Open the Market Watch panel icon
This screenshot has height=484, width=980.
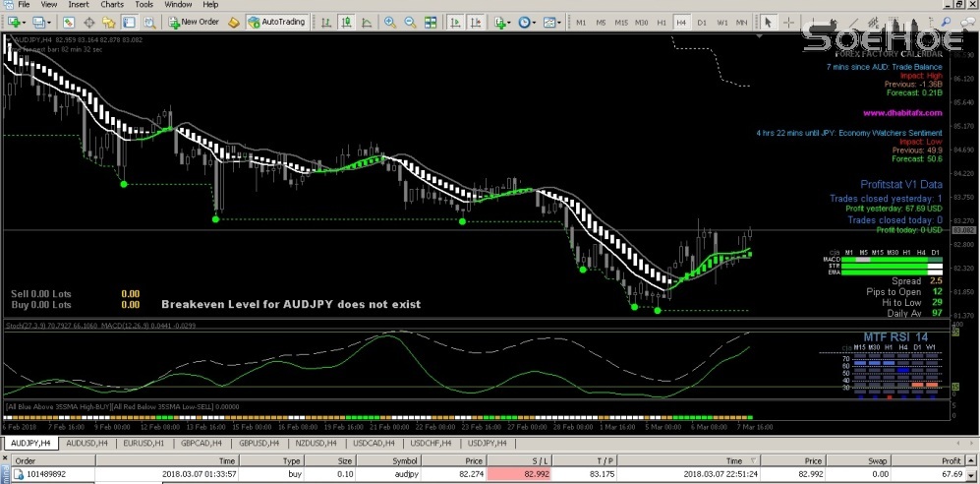pos(68,22)
